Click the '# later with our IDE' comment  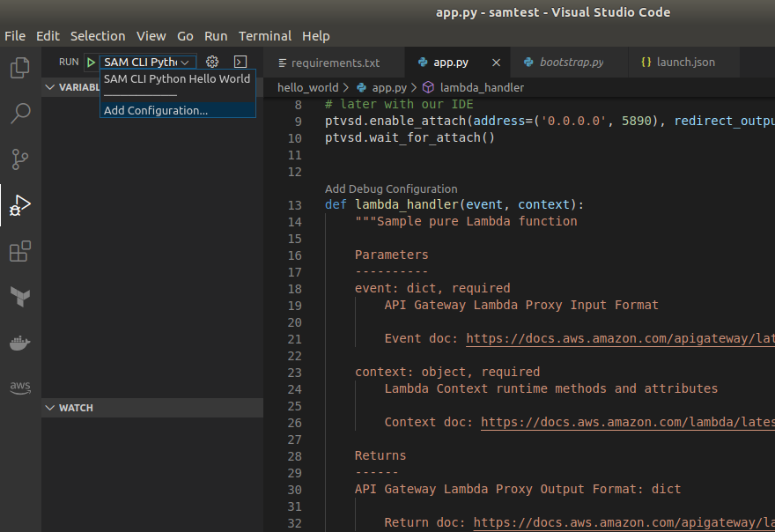pos(399,104)
